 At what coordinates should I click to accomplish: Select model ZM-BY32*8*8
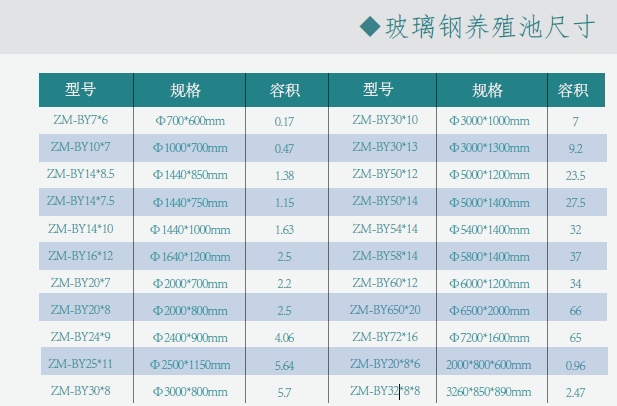(385, 391)
